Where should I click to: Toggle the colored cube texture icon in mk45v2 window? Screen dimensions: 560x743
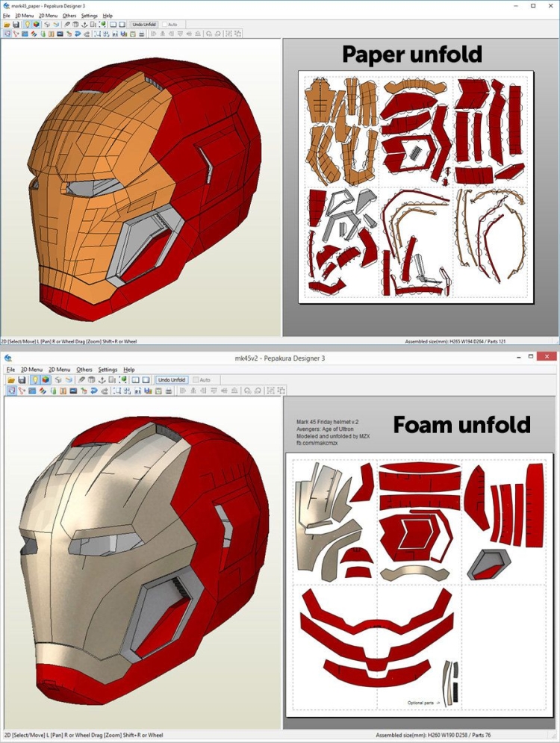pyautogui.click(x=45, y=379)
